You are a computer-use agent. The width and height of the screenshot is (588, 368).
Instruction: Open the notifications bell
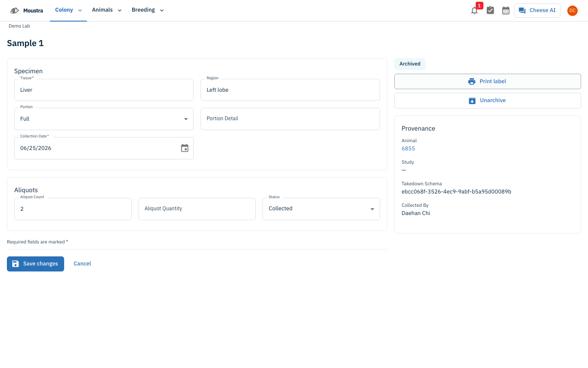tap(474, 10)
